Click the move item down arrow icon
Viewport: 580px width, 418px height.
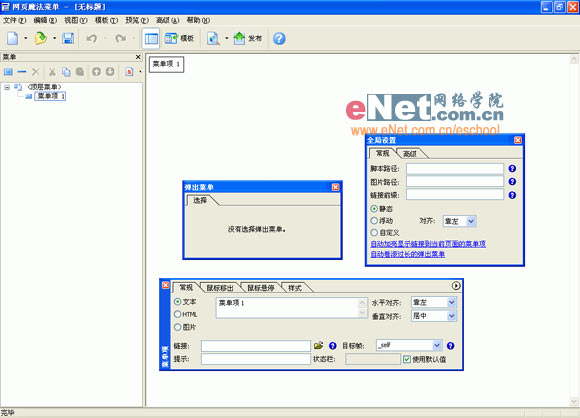point(110,71)
